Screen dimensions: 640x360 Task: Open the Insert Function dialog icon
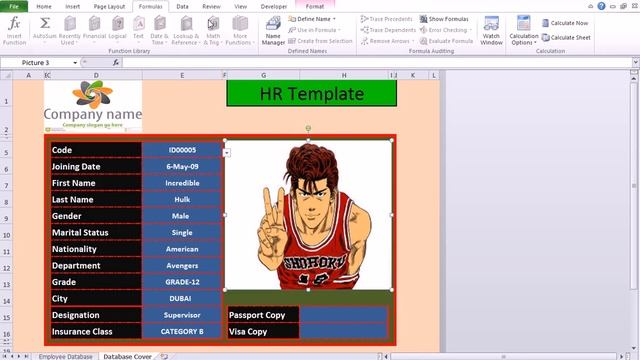[x=14, y=30]
